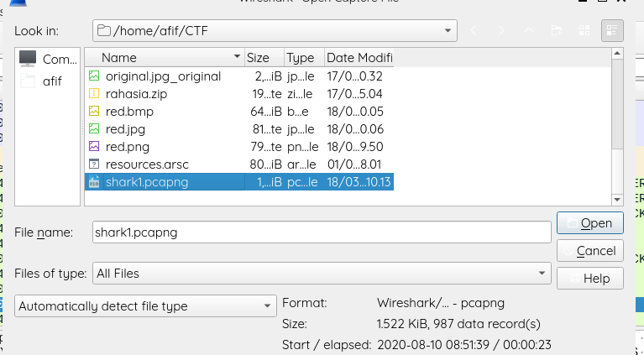This screenshot has width=644, height=355.
Task: Open the Automatically detect file type dropdown
Action: click(x=145, y=306)
